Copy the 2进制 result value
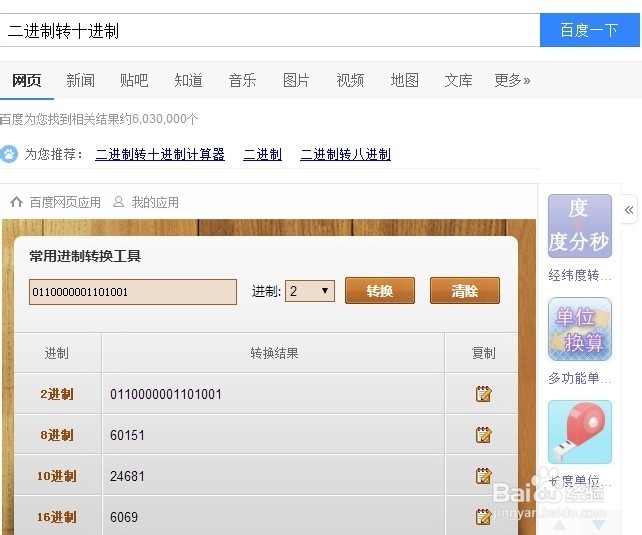642x535 pixels. tap(483, 394)
